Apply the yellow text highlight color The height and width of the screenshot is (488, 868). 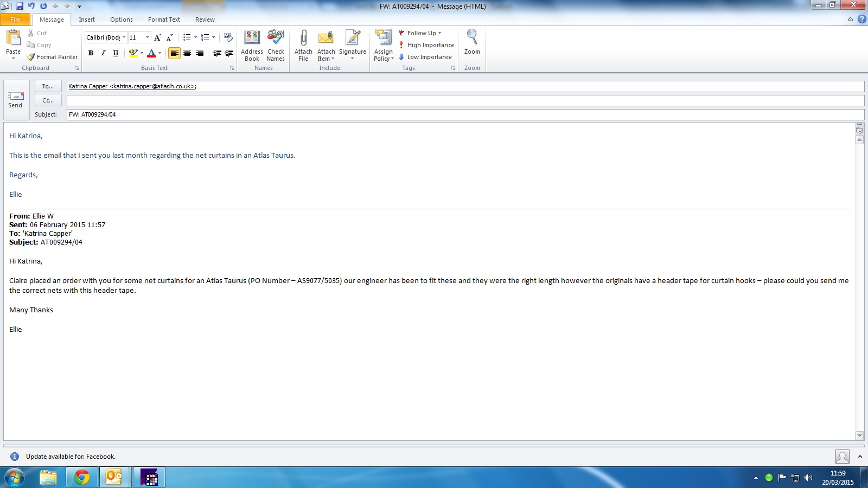click(x=133, y=53)
